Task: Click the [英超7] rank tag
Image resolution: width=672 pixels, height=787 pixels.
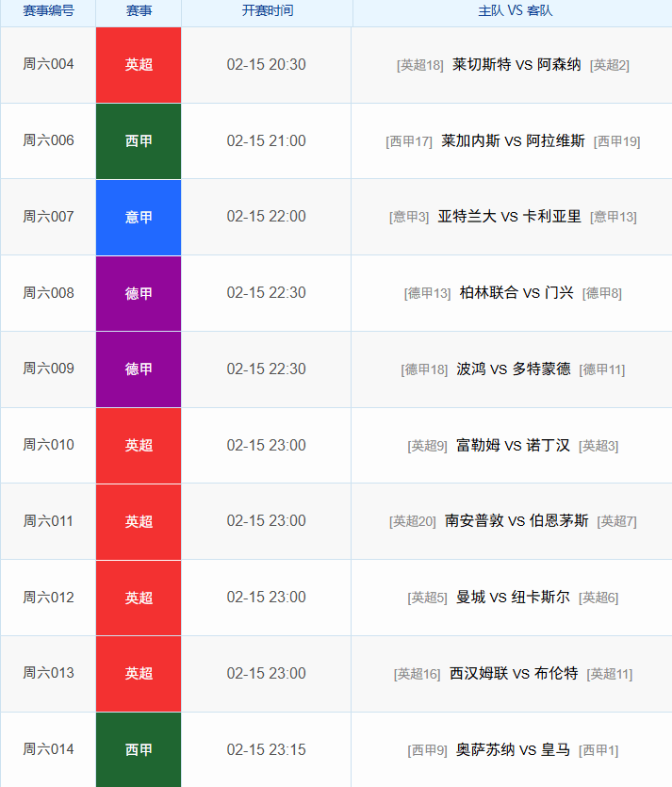Action: coord(616,521)
